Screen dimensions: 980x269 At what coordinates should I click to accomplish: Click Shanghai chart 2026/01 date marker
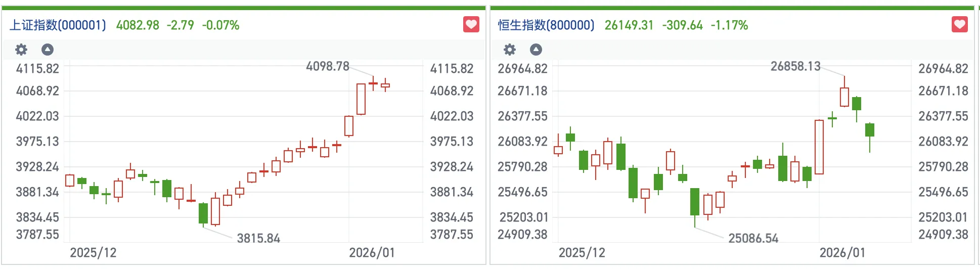click(x=372, y=253)
